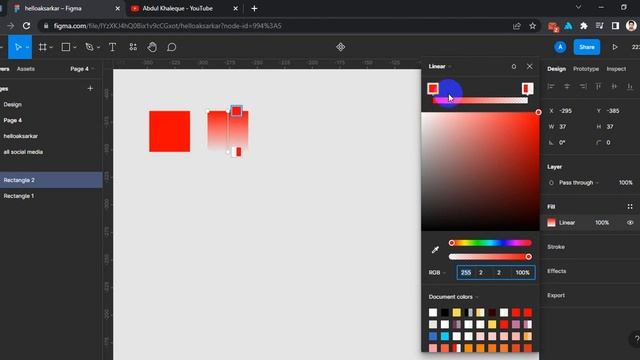Image resolution: width=640 pixels, height=360 pixels.
Task: Click the user avatar A
Action: point(560,47)
